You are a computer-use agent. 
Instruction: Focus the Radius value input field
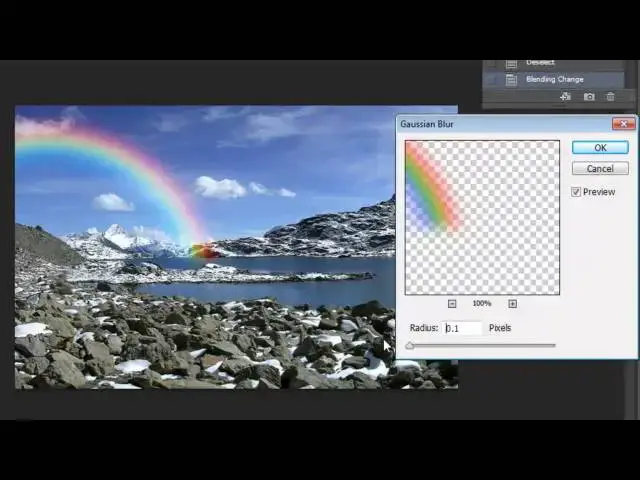coord(463,328)
